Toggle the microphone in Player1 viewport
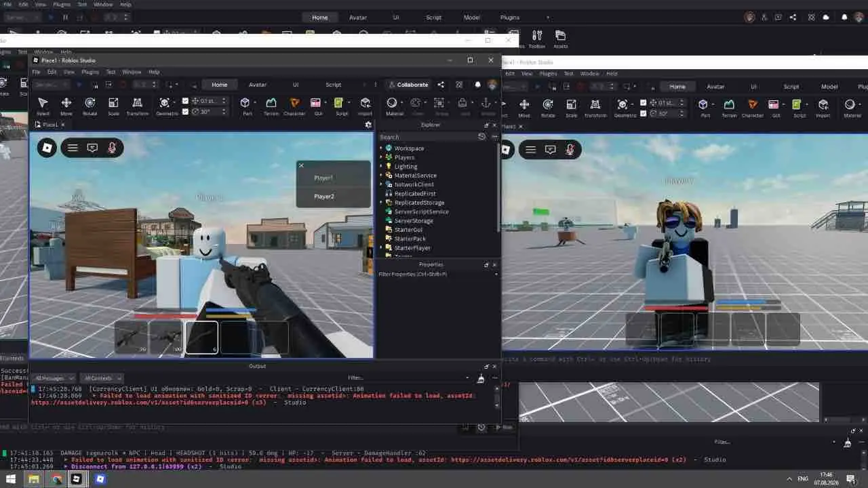This screenshot has height=488, width=868. click(x=112, y=148)
